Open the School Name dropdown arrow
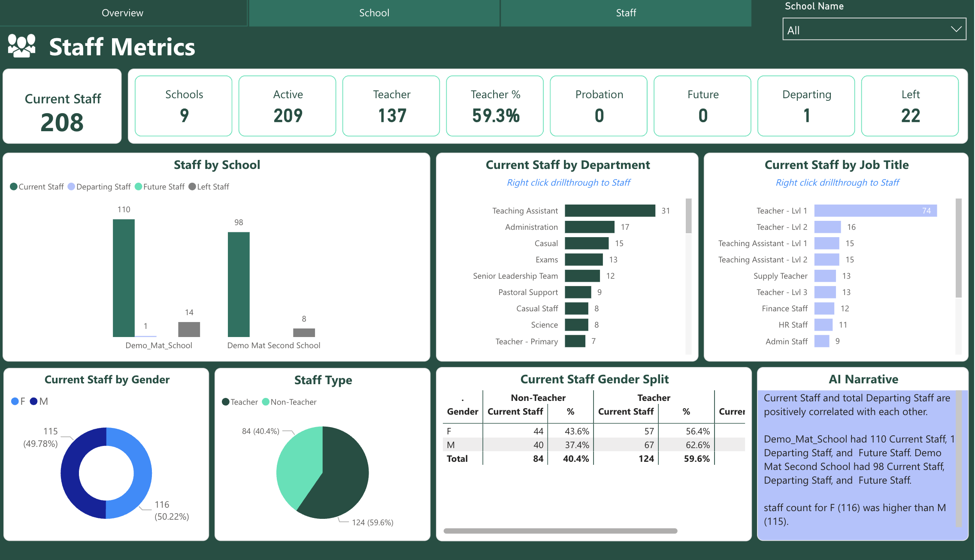This screenshot has height=560, width=975. coord(956,29)
